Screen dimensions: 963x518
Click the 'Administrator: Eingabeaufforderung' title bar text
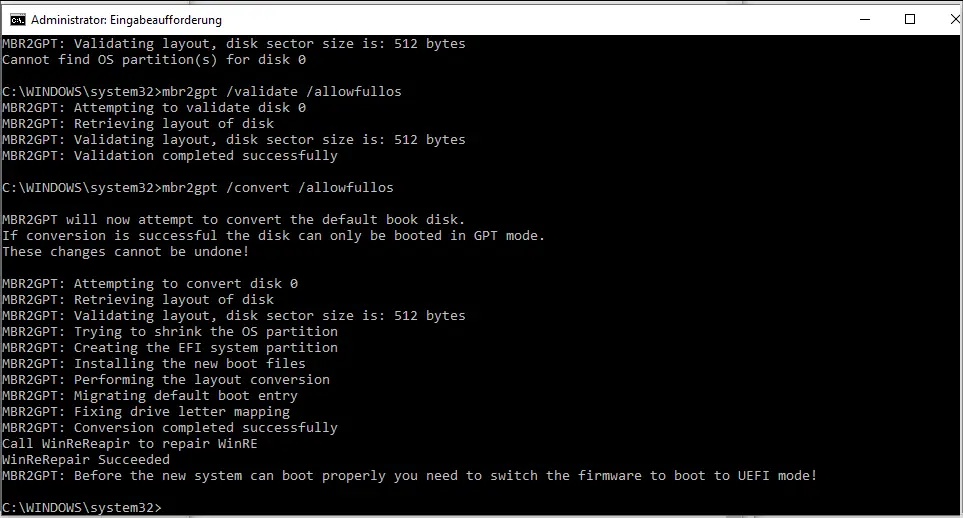pyautogui.click(x=126, y=20)
